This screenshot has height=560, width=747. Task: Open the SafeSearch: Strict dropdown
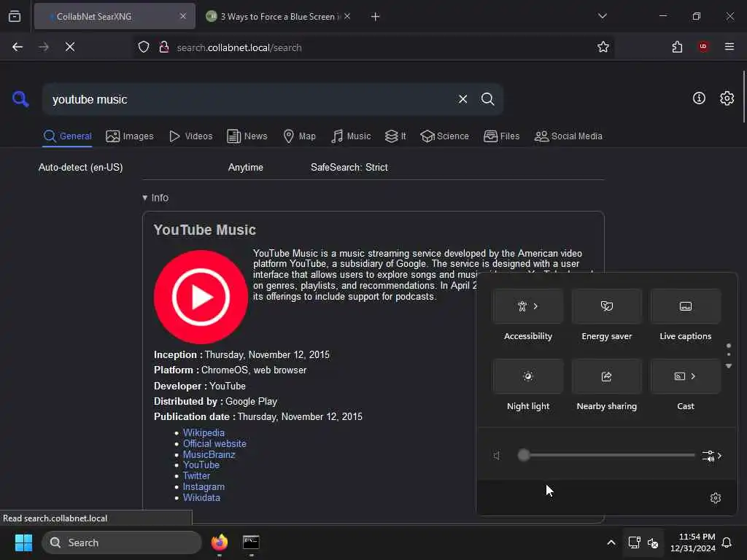click(x=349, y=168)
